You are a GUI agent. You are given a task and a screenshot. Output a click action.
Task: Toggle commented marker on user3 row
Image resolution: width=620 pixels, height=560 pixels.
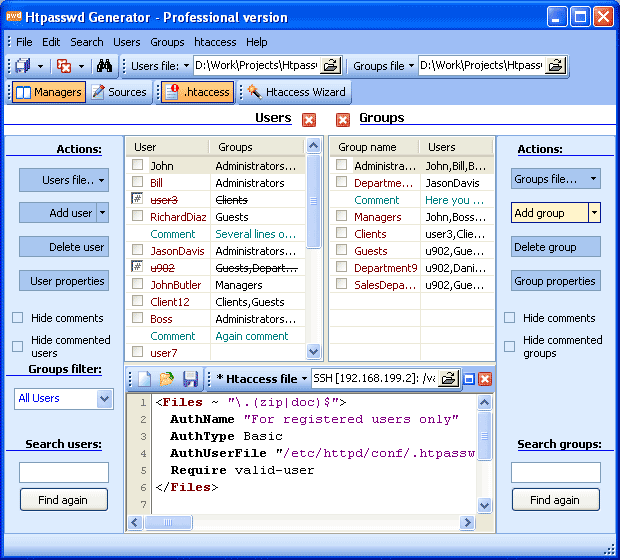pyautogui.click(x=137, y=199)
